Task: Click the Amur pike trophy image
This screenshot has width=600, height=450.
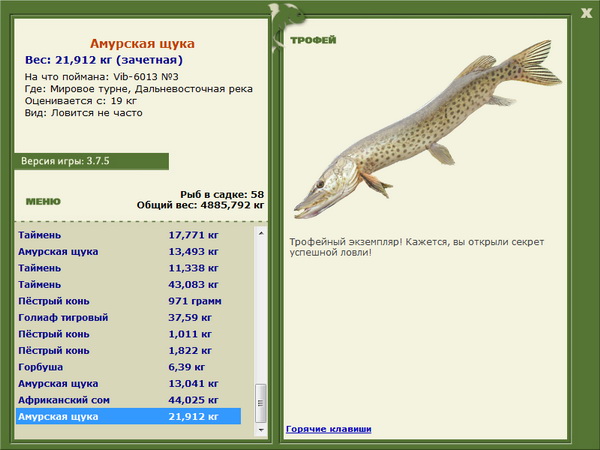Action: pyautogui.click(x=427, y=129)
